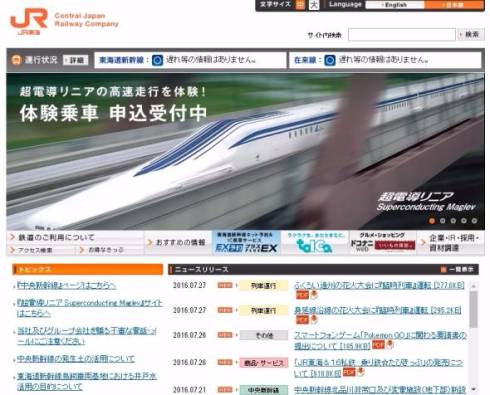The width and height of the screenshot is (490, 395).
Task: Select the fourth carousel slide dot
Action: tap(464, 221)
